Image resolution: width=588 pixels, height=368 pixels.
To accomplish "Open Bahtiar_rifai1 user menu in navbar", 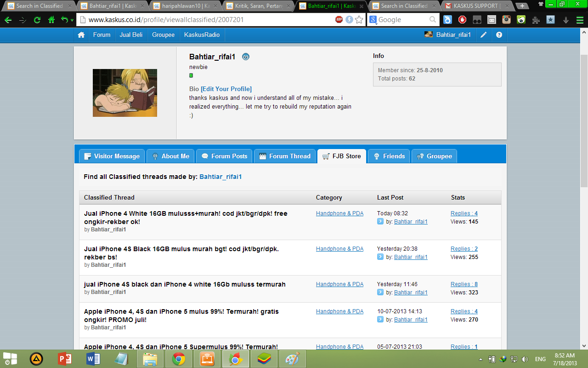I will pyautogui.click(x=447, y=35).
